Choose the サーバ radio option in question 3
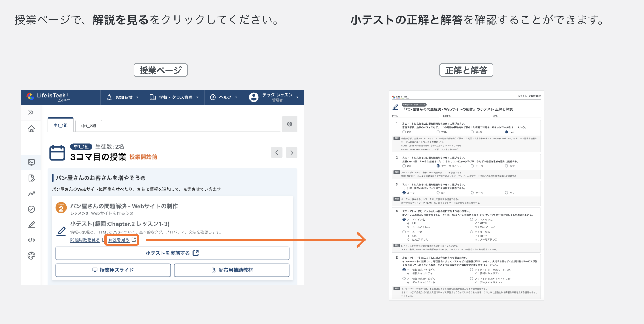Image resolution: width=644 pixels, height=324 pixels. tap(472, 193)
